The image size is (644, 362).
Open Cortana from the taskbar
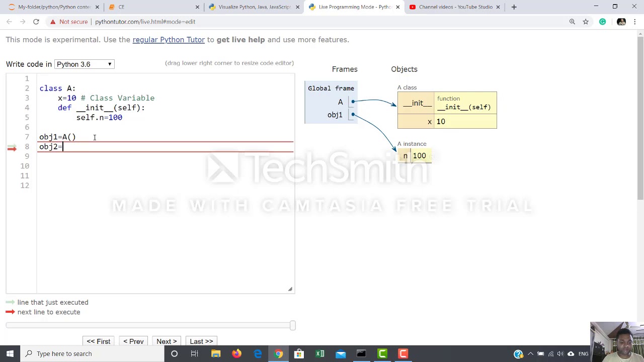tap(174, 353)
